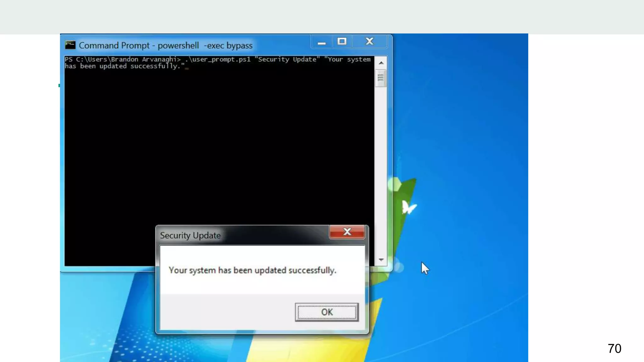Click the yellow Windows logo pane on the wallpaper
Image resolution: width=644 pixels, height=362 pixels.
click(314, 350)
